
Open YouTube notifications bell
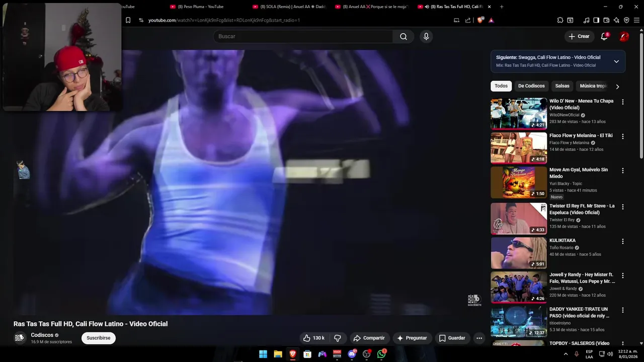point(604,36)
